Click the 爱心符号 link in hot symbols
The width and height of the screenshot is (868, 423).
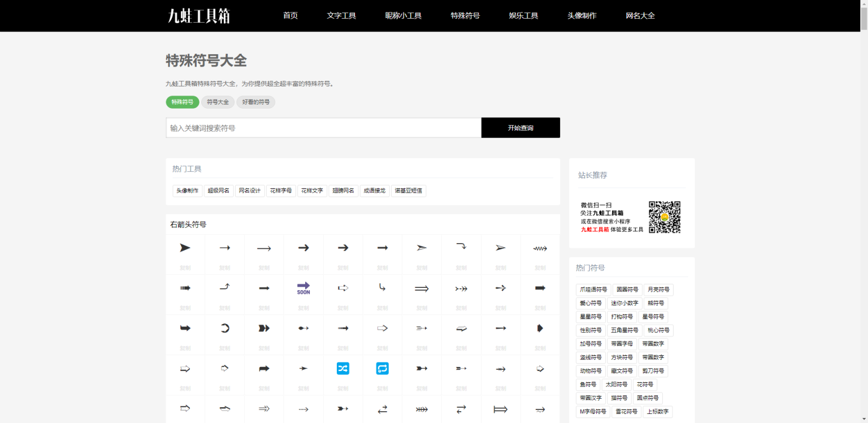pos(590,303)
